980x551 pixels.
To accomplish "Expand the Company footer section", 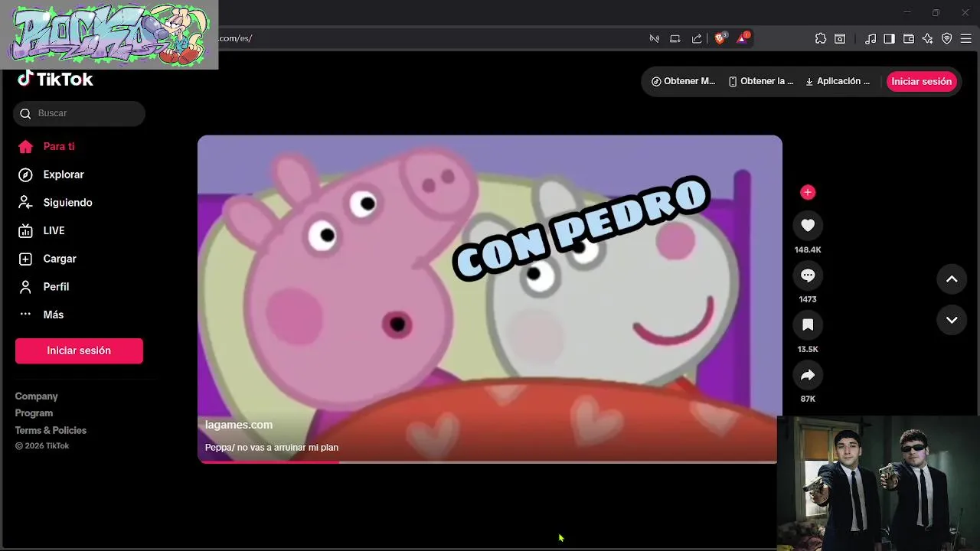I will pos(36,396).
